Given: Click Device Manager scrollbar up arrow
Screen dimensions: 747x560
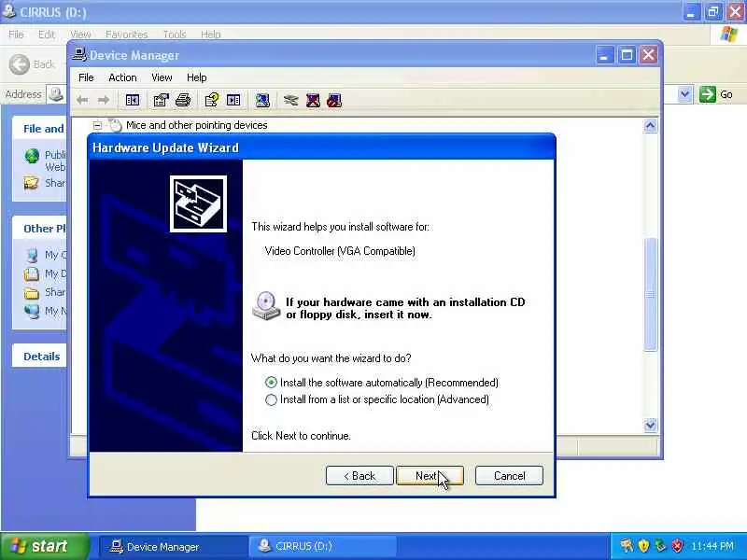Looking at the screenshot, I should 650,126.
